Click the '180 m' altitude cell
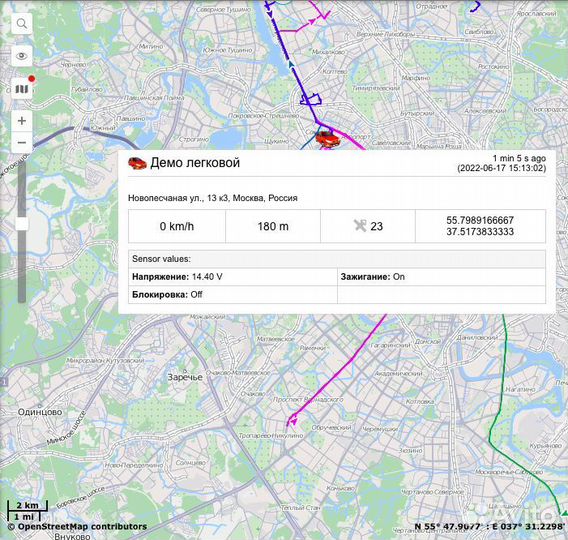 coord(273,226)
